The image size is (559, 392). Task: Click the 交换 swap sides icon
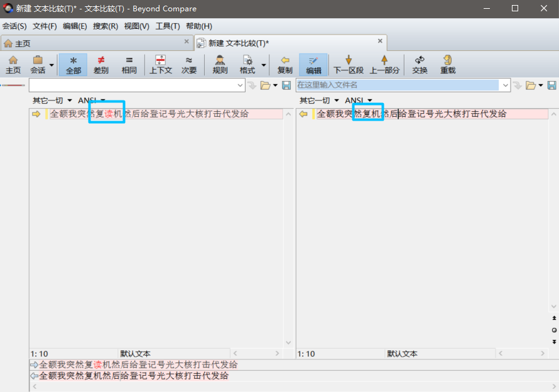(420, 65)
